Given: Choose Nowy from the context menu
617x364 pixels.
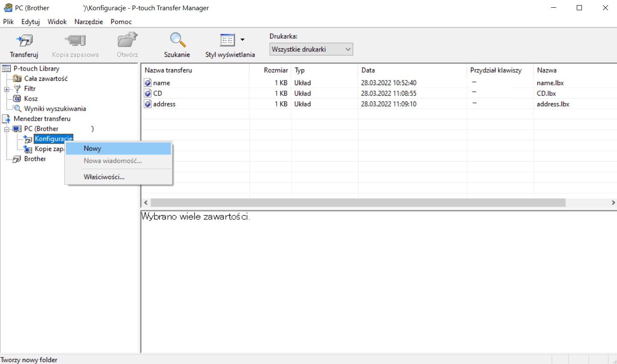Looking at the screenshot, I should click(x=92, y=148).
